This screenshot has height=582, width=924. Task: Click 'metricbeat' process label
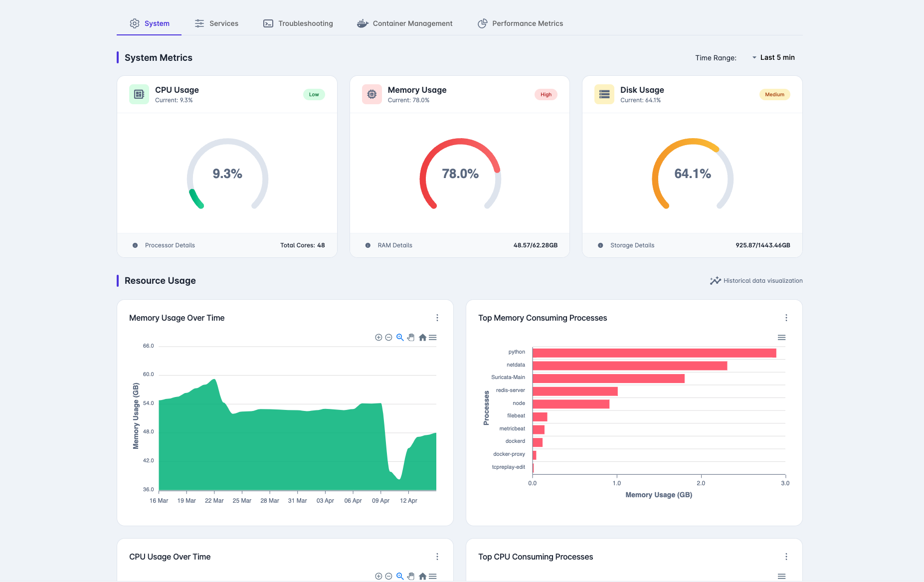click(512, 429)
